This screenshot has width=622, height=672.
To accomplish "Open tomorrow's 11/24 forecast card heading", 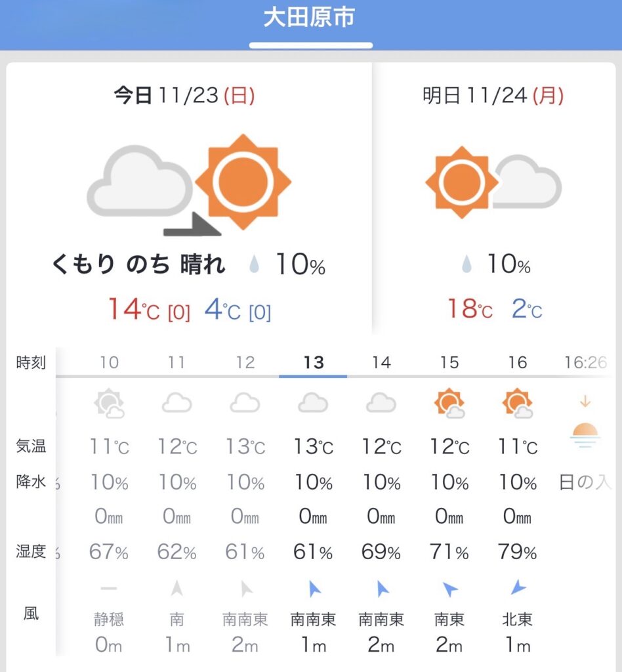I will coord(493,96).
